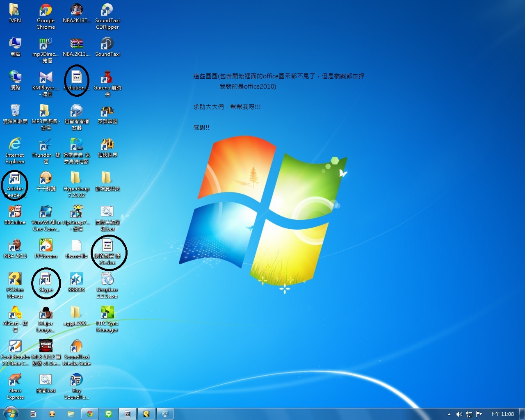Select the 時間.bat batch file
Image resolution: width=525 pixels, height=420 pixels.
[x=46, y=383]
